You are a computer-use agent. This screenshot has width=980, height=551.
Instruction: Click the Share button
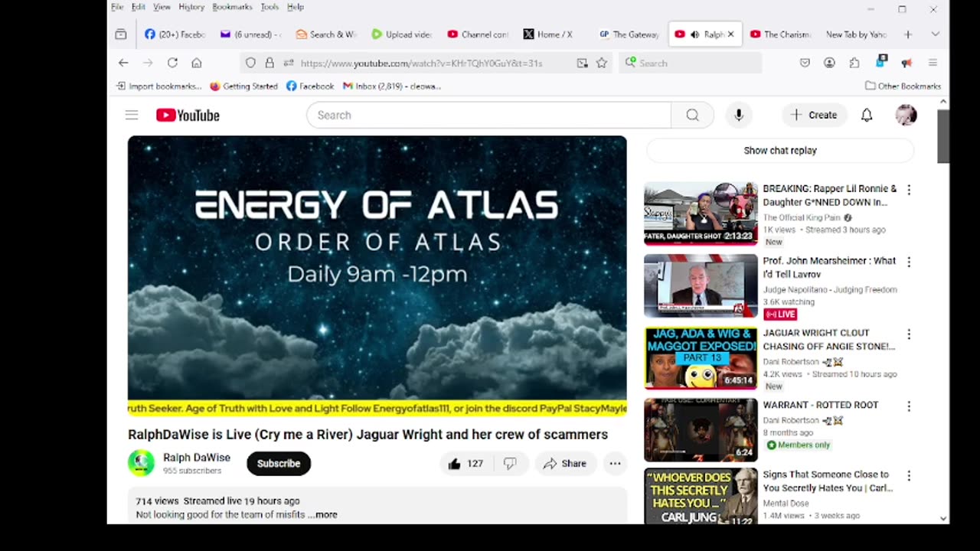pos(565,464)
